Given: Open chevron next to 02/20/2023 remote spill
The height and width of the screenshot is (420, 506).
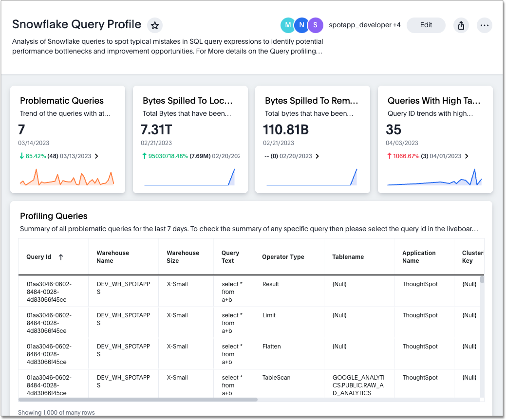Looking at the screenshot, I should point(317,156).
